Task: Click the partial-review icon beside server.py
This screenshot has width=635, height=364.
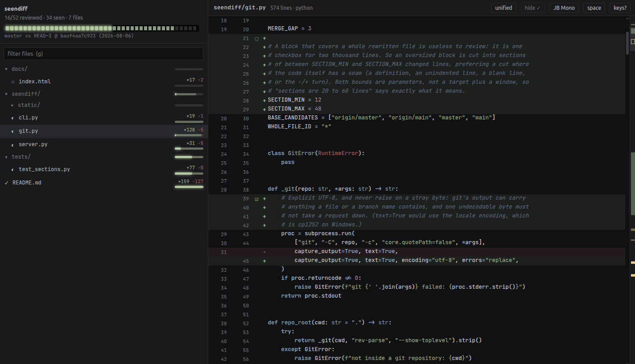Action: coord(12,145)
